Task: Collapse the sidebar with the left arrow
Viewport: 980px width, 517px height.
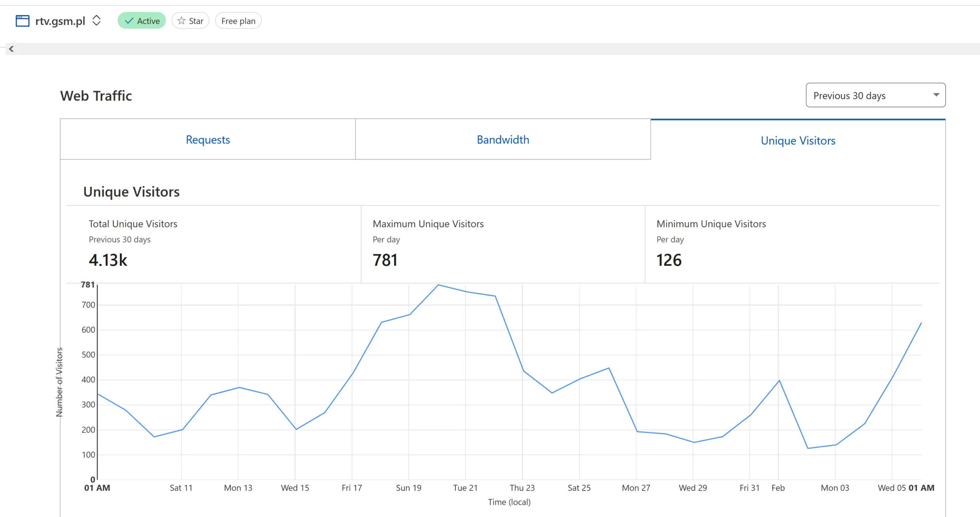Action: tap(11, 49)
